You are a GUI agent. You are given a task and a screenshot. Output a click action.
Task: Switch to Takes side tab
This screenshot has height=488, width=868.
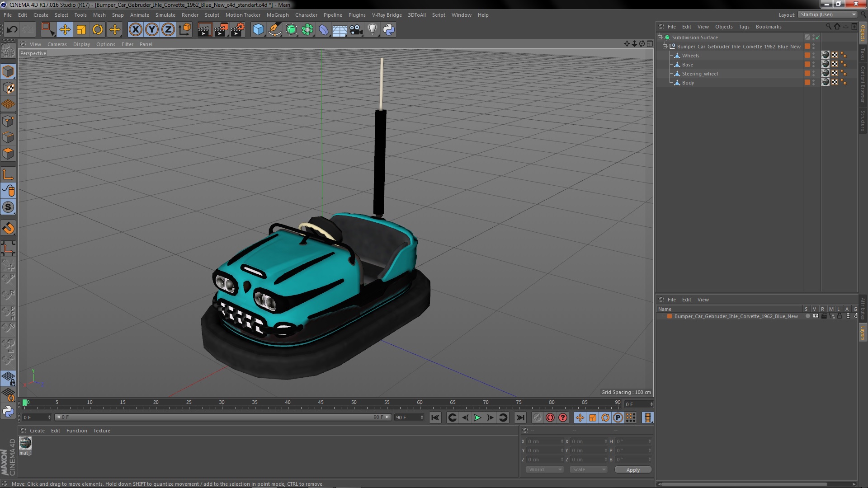click(863, 54)
